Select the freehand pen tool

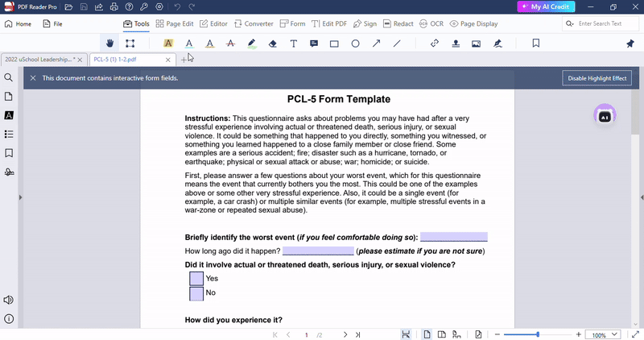[252, 44]
